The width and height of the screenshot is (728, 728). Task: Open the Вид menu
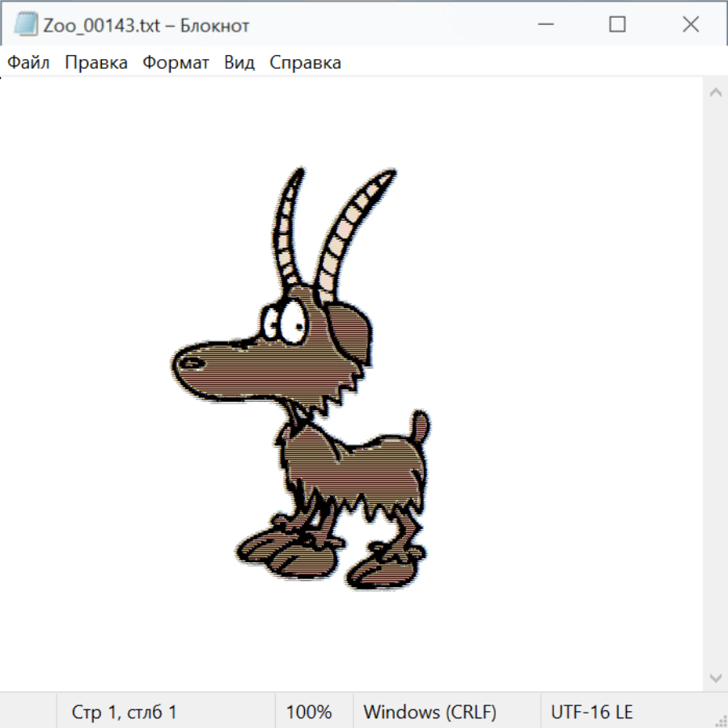(239, 63)
